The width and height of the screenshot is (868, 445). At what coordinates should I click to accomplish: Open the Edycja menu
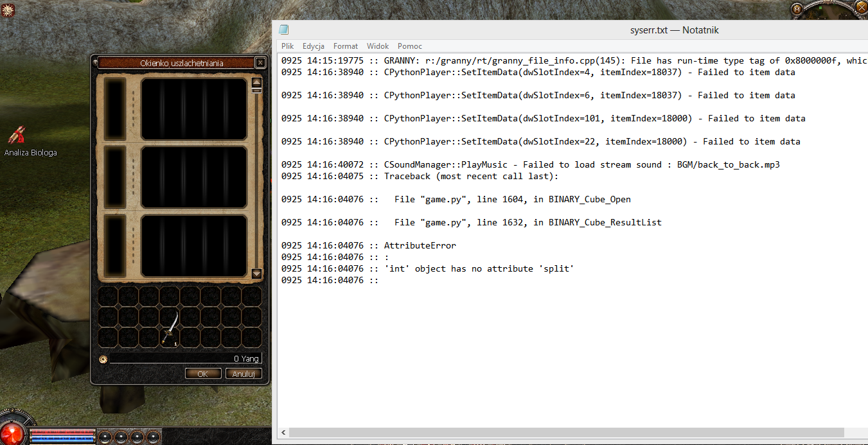(314, 46)
